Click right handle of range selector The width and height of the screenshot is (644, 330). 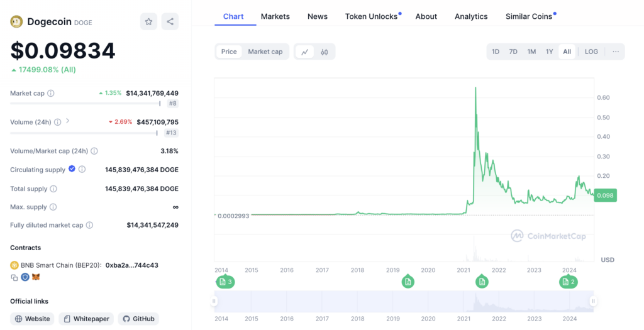(593, 301)
